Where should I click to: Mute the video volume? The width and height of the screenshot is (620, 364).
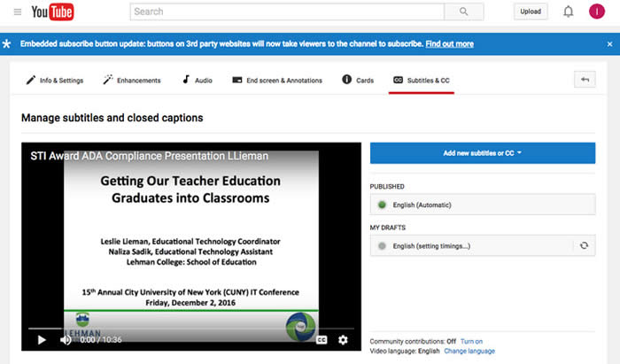(65, 339)
